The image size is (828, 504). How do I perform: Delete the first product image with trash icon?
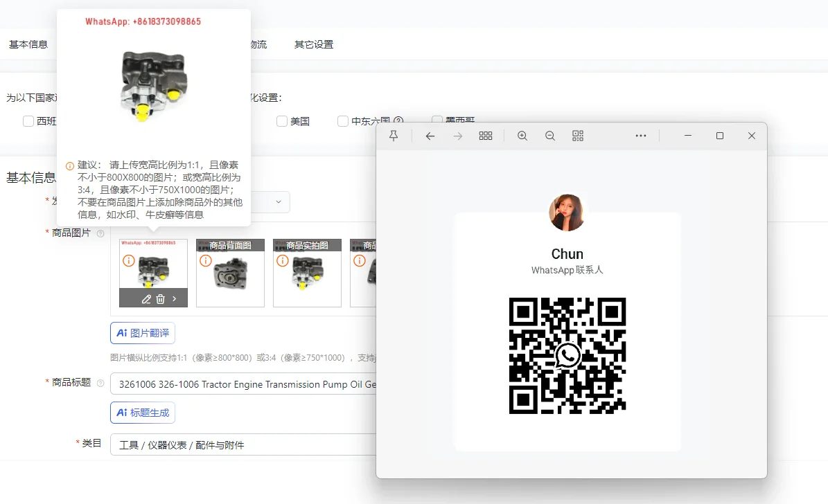[161, 298]
